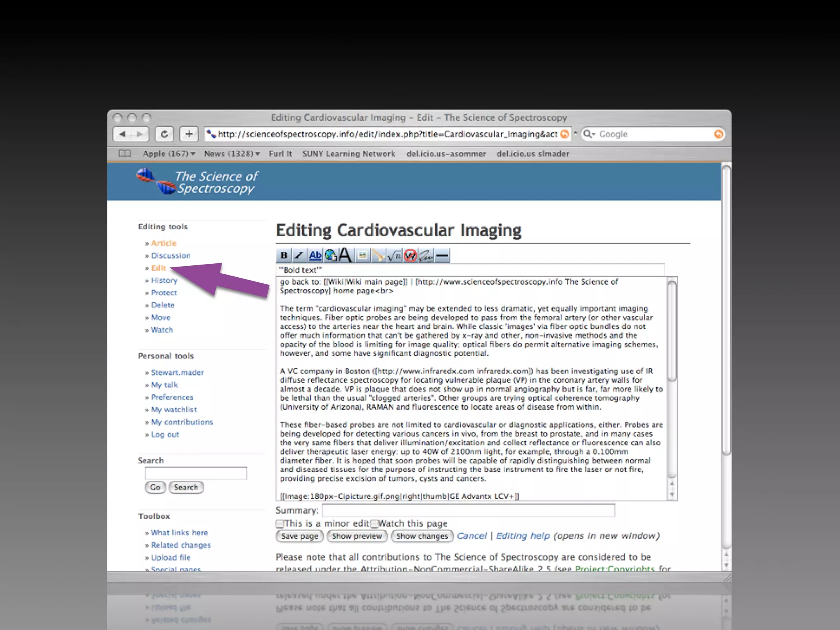840x630 pixels.
Task: Insert internal link with the Ab icon
Action: [315, 256]
